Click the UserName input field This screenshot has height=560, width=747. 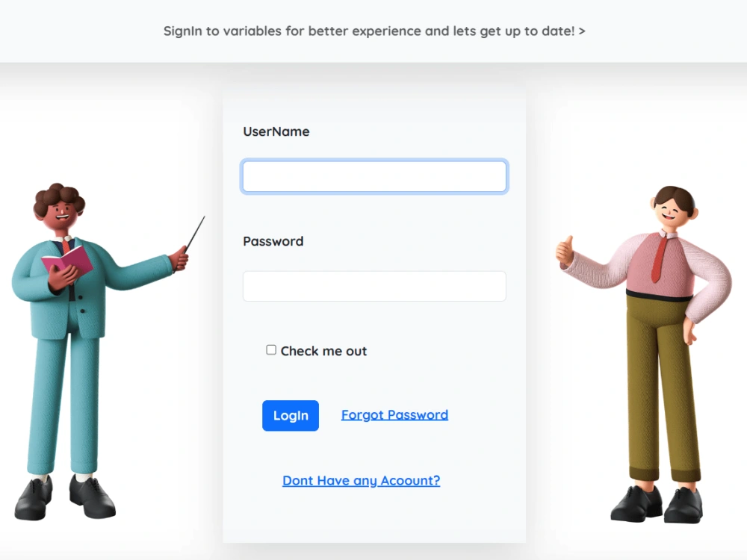coord(374,176)
